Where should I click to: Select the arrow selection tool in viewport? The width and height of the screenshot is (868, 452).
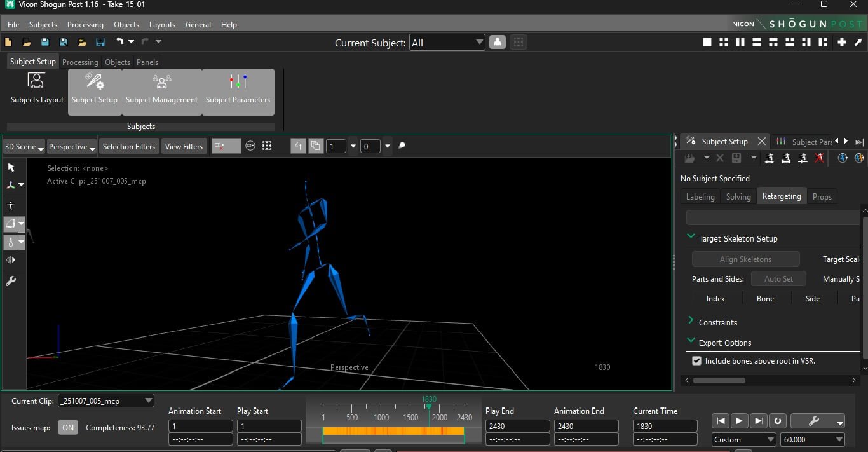[11, 167]
